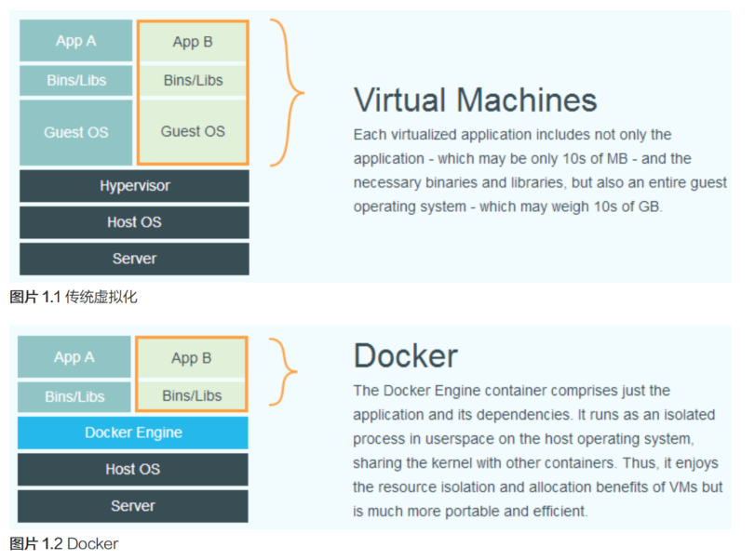Click the line 'Each virtualized application includes not only the'
This screenshot has width=755, height=560.
(512, 135)
